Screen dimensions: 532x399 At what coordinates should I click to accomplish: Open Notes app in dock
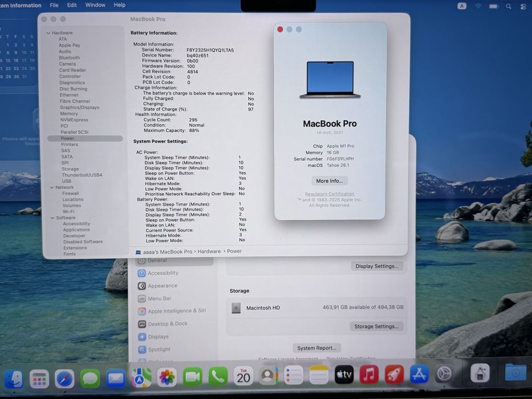pyautogui.click(x=319, y=374)
